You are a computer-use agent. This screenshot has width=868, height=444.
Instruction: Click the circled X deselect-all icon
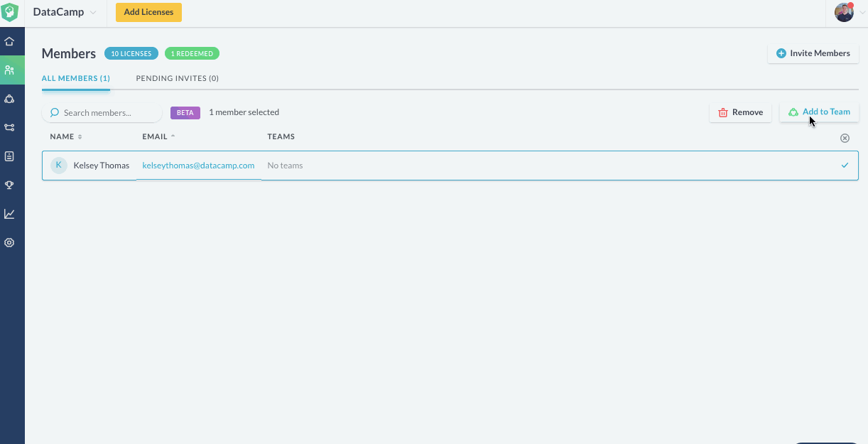(845, 138)
